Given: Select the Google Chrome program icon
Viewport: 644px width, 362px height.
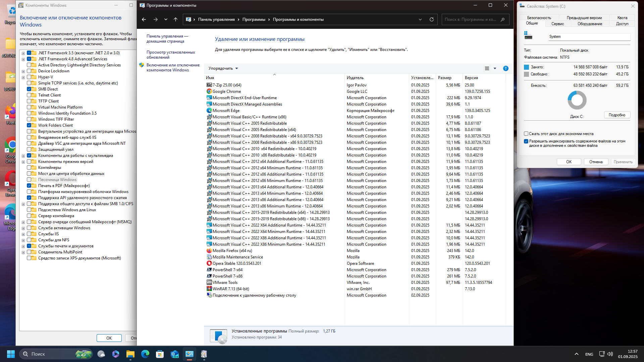Looking at the screenshot, I should tap(209, 92).
